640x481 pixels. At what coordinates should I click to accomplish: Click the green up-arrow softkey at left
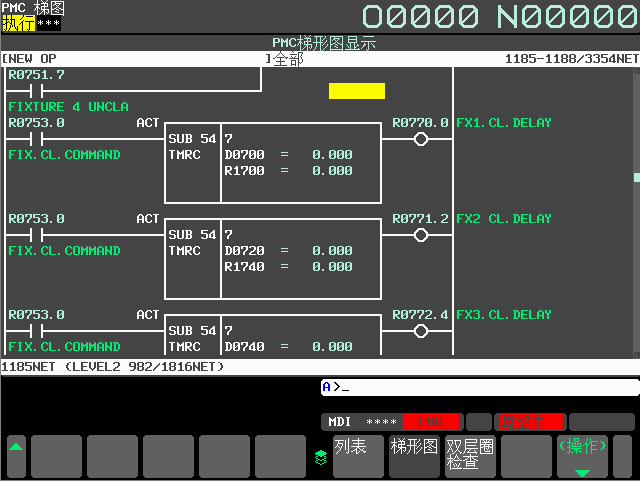tap(16, 456)
